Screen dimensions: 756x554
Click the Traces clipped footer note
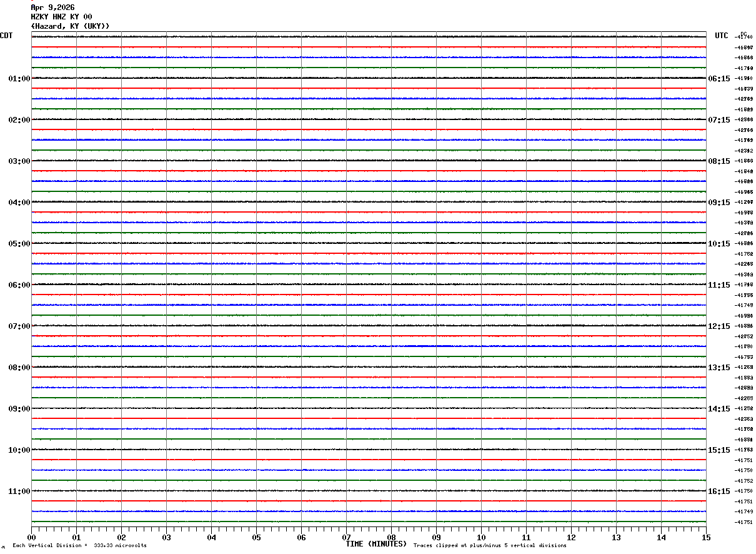pos(490,546)
